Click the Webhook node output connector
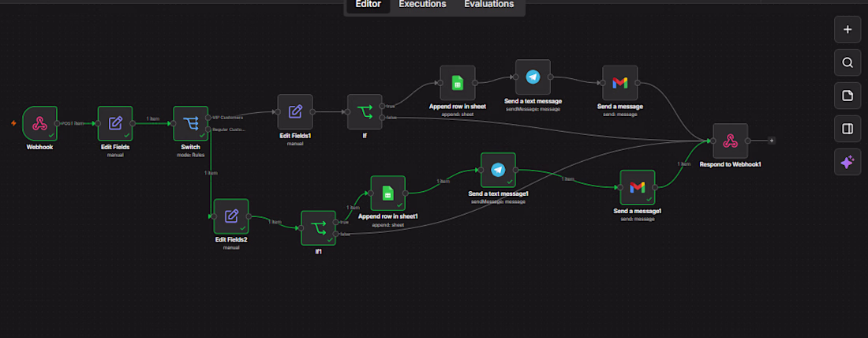The height and width of the screenshot is (338, 868). (x=57, y=123)
